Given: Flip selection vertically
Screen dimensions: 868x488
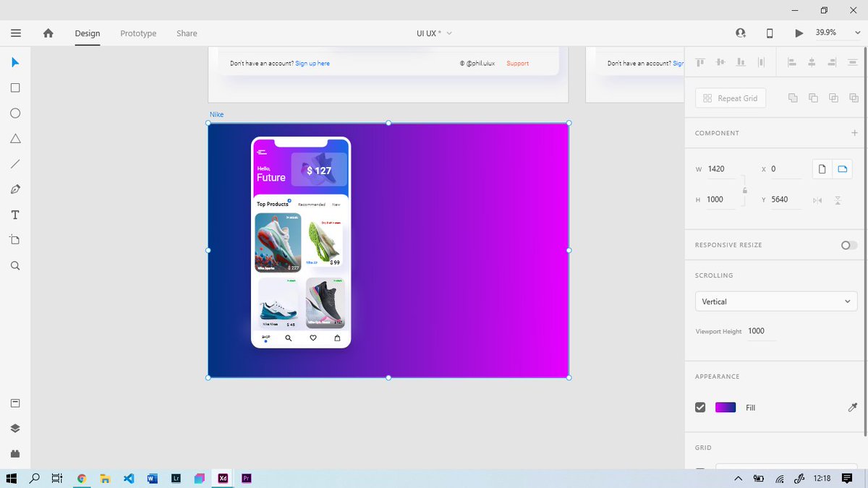Looking at the screenshot, I should pos(838,200).
